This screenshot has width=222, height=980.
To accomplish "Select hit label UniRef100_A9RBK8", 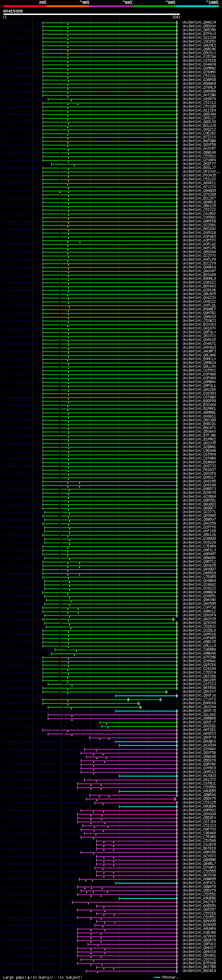I will tap(199, 718).
